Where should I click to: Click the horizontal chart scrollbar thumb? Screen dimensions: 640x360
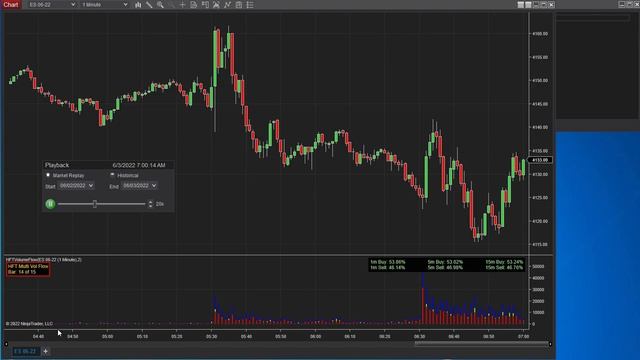(481, 344)
